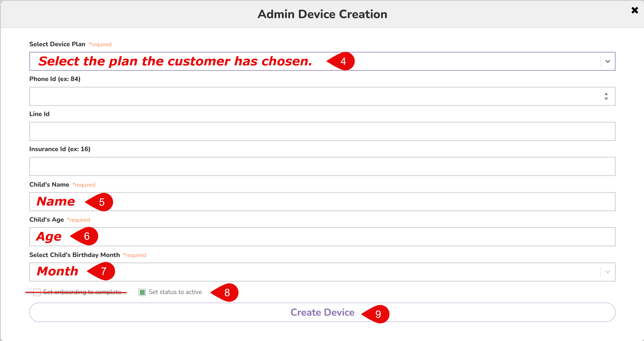Expand Select Device Plan dropdown chevron

tap(607, 61)
